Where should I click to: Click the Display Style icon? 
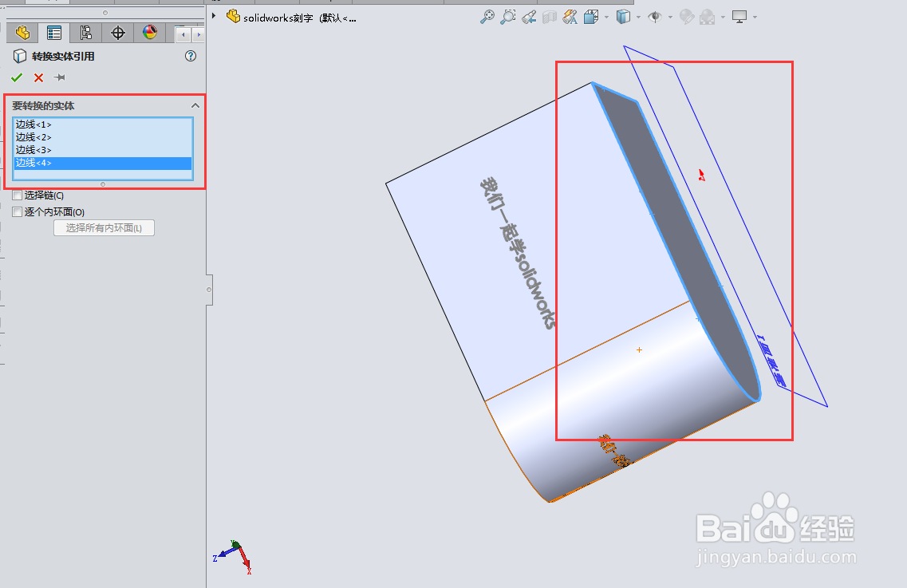(623, 18)
